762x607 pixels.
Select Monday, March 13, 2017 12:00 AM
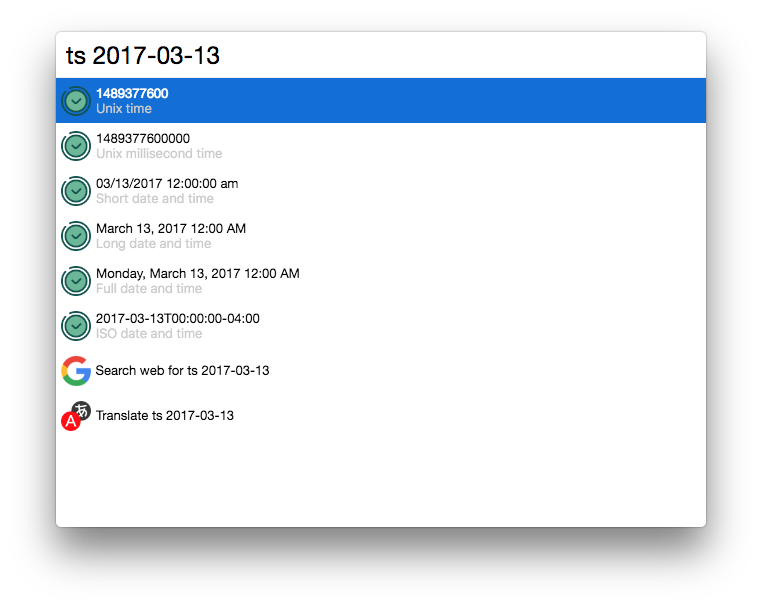pos(381,281)
